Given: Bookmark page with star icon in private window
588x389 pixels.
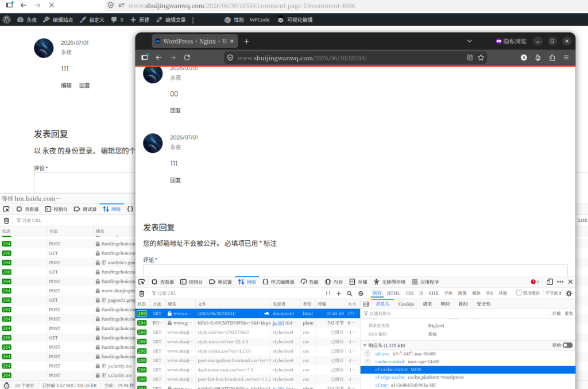Looking at the screenshot, I should (481, 57).
